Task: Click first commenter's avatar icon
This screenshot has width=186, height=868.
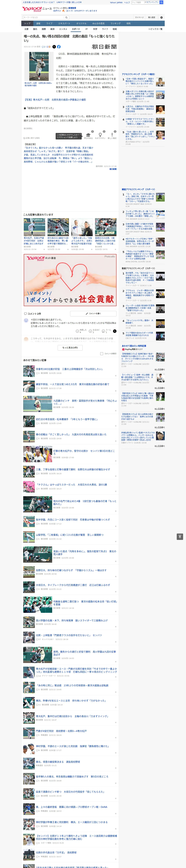Action: pos(26,320)
